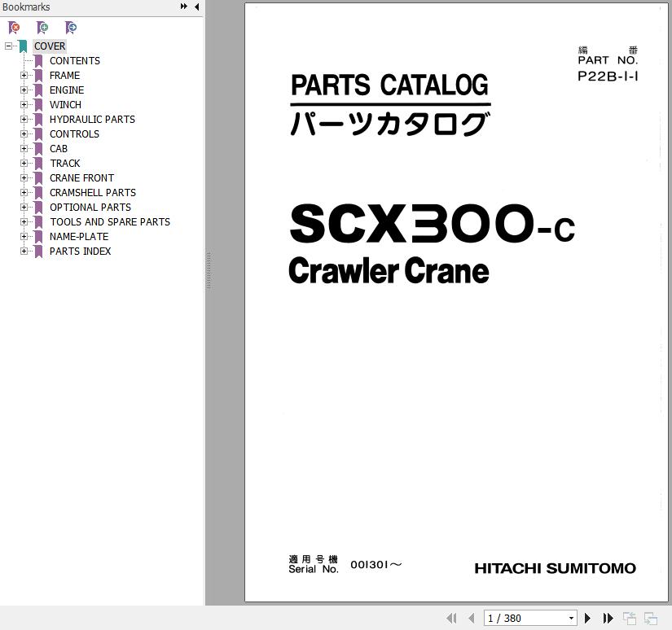Click the CONTENTS bookmark ribbon icon

pos(38,61)
